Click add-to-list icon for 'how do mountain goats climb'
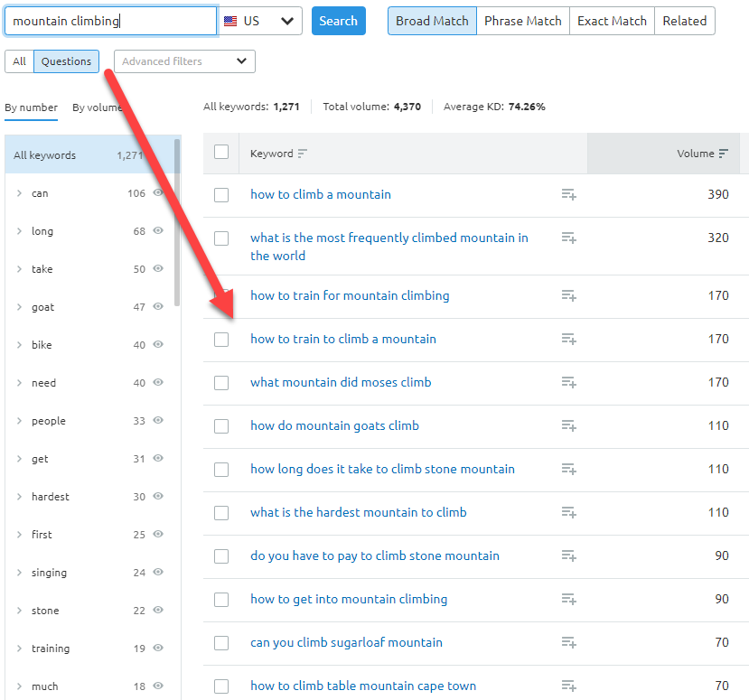Viewport: 749px width, 700px height. [x=568, y=425]
